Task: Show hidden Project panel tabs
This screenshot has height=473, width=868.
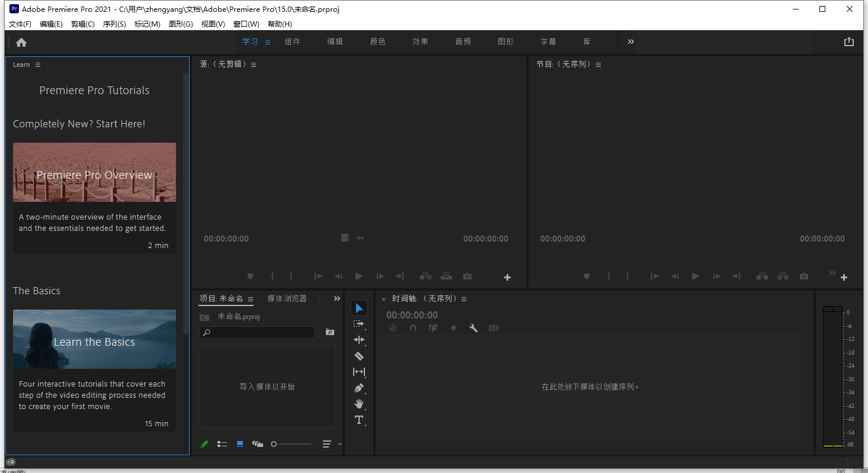Action: (x=337, y=298)
